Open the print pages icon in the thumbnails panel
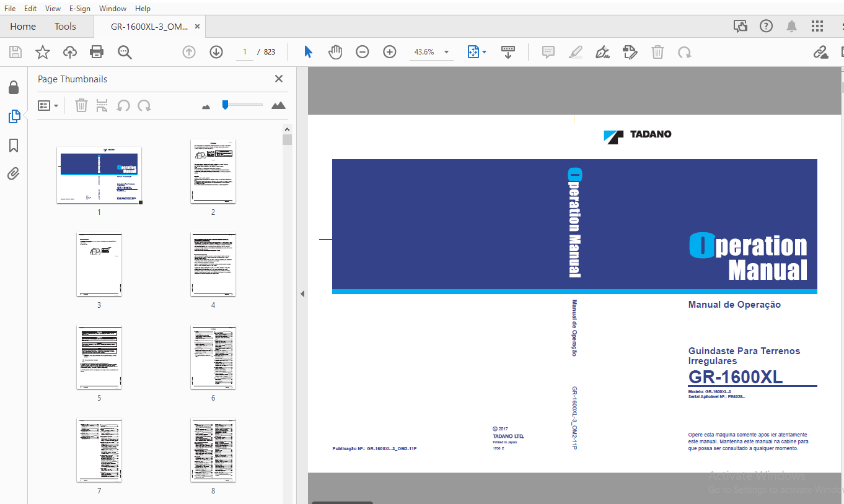This screenshot has height=504, width=844. coord(102,106)
